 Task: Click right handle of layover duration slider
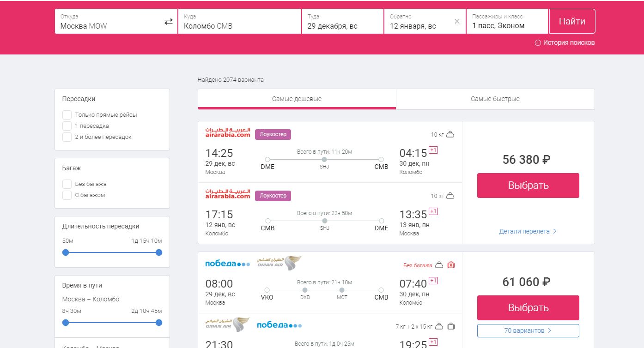(159, 252)
